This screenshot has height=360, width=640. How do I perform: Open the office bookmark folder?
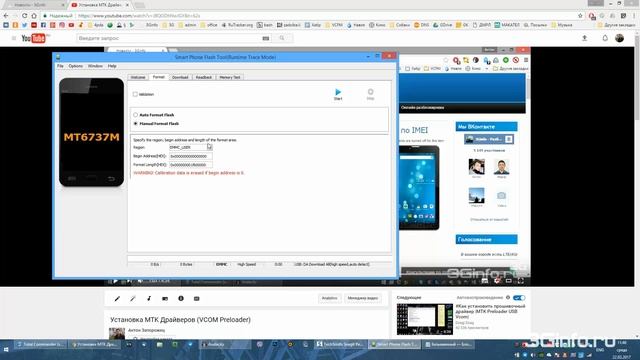point(209,25)
